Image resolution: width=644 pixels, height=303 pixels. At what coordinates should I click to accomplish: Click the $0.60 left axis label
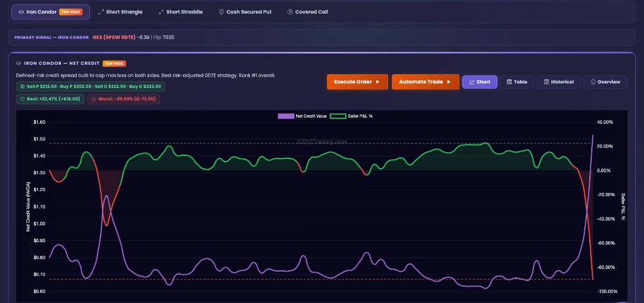pyautogui.click(x=40, y=292)
